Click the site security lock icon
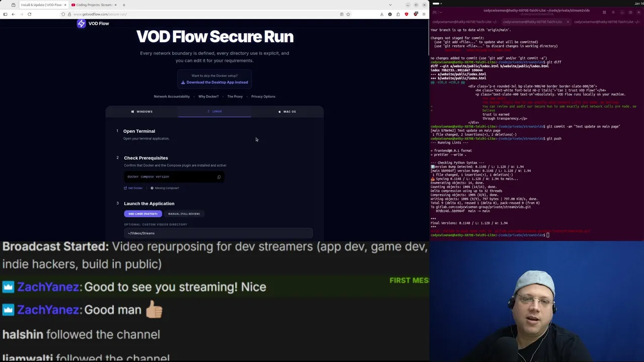Screen dimensions: 644x362 [x=69, y=14]
